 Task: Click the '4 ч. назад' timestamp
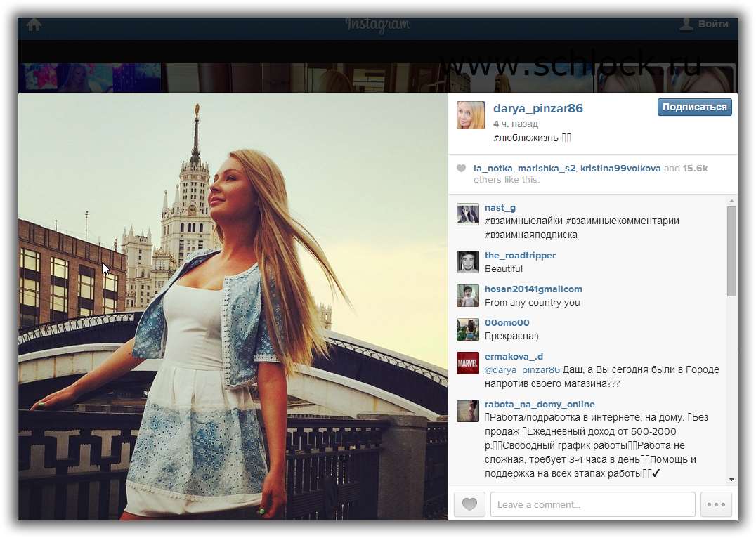coord(516,124)
